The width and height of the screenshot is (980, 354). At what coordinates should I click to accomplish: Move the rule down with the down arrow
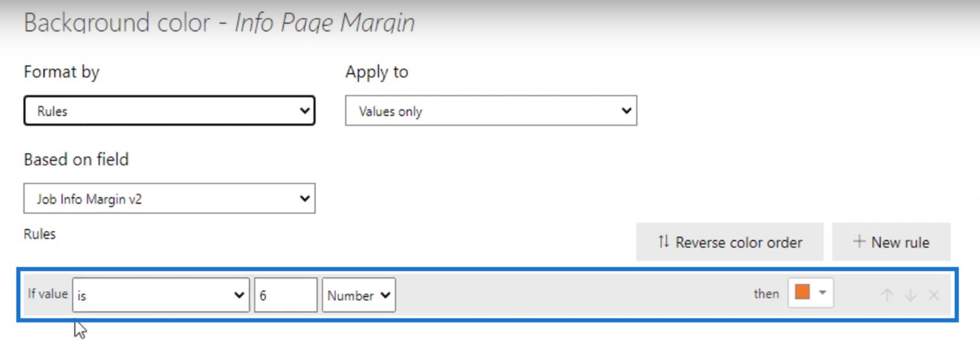(910, 295)
